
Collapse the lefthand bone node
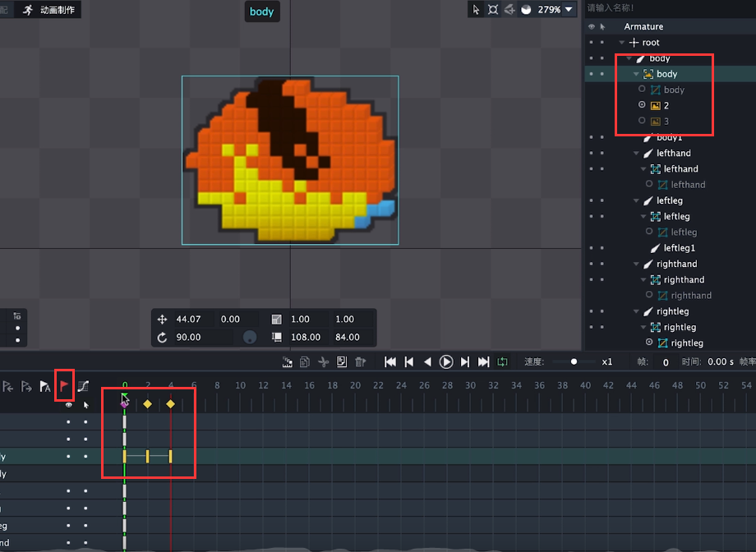[x=636, y=154]
